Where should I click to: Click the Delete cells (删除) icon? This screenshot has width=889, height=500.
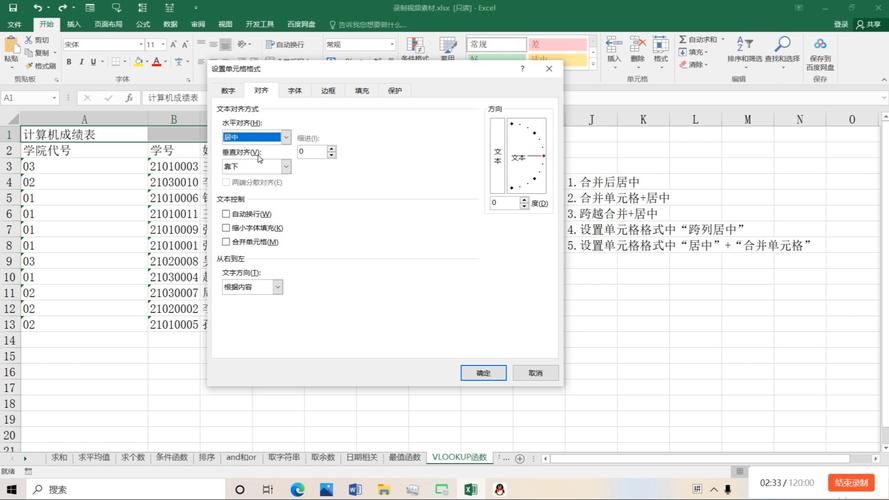pyautogui.click(x=637, y=45)
